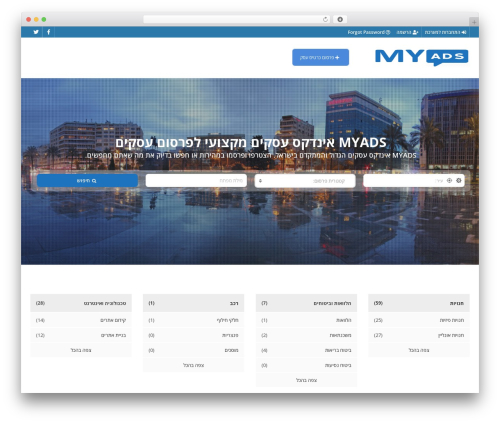Click view-all under the (59) category

click(419, 350)
